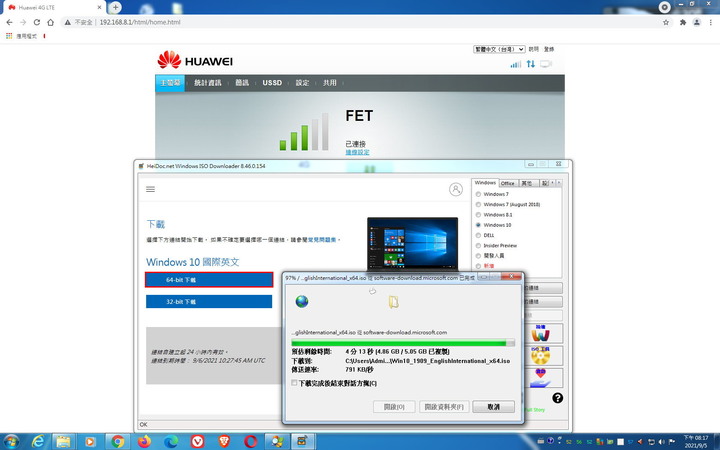Open the USSD menu item

coord(272,83)
